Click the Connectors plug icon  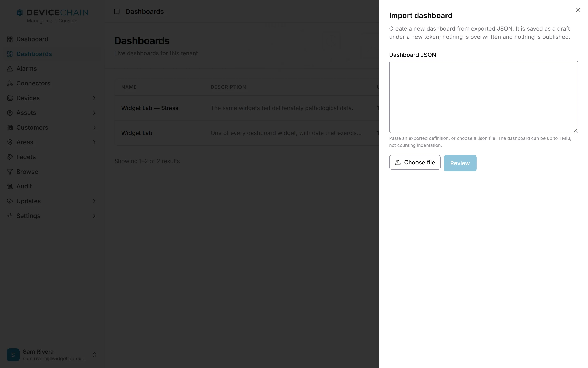click(x=10, y=83)
